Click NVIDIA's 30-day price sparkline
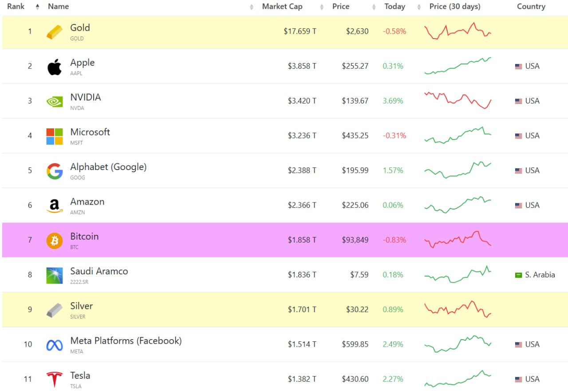 (x=458, y=100)
